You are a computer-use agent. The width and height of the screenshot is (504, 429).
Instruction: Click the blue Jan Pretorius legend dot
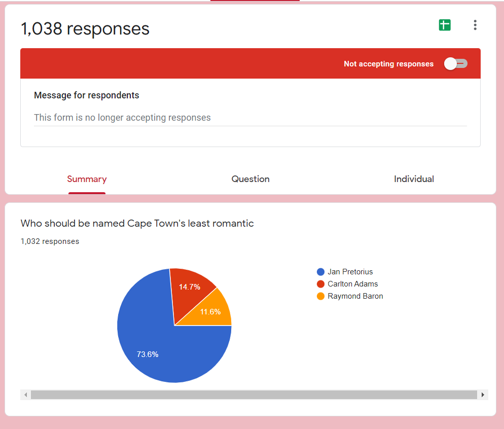coord(320,272)
